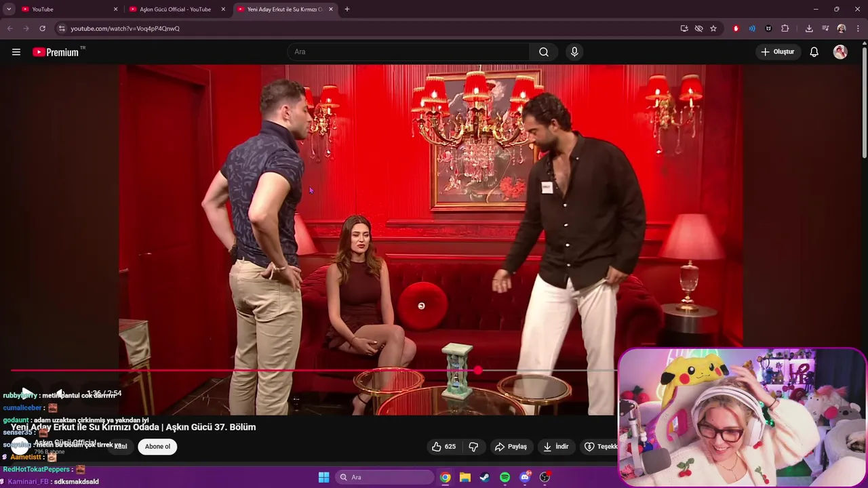The height and width of the screenshot is (488, 868).
Task: View site information icon in address bar
Action: click(61, 28)
